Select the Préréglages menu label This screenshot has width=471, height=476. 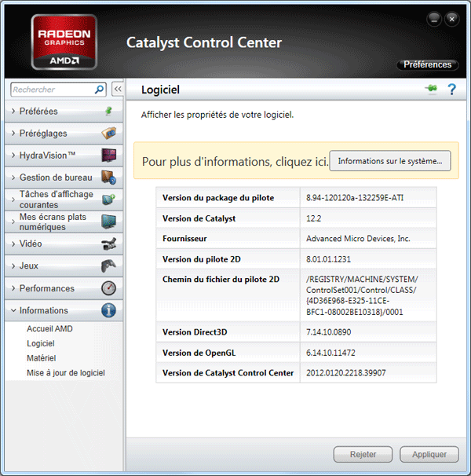(43, 134)
